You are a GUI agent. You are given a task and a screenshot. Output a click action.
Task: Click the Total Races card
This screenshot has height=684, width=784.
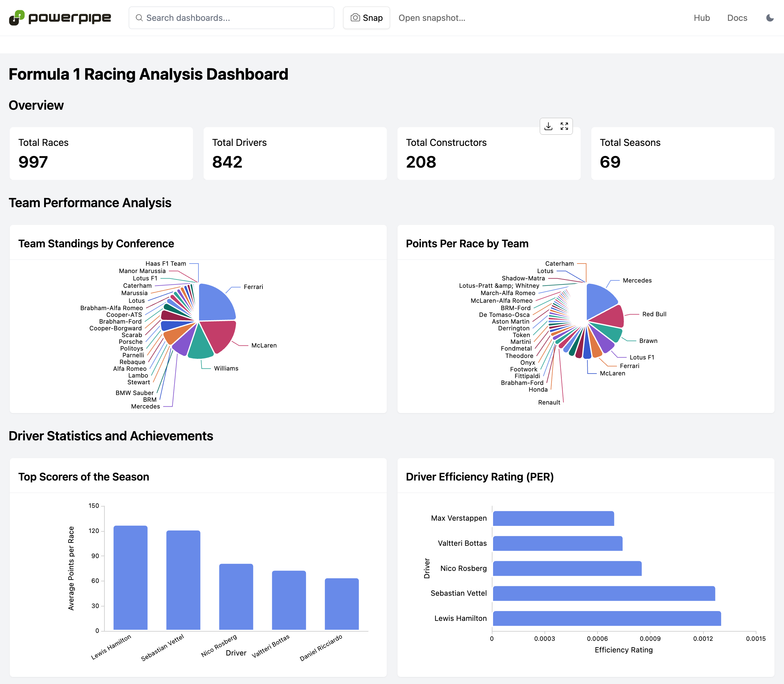101,154
